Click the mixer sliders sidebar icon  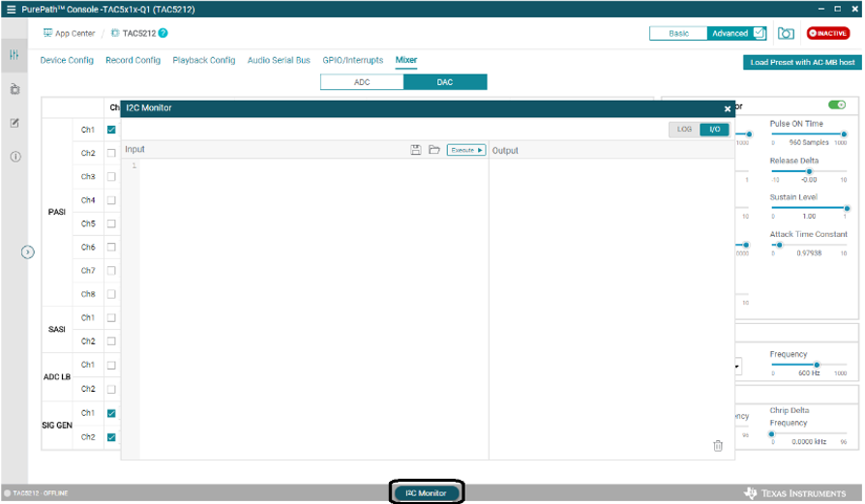point(15,55)
